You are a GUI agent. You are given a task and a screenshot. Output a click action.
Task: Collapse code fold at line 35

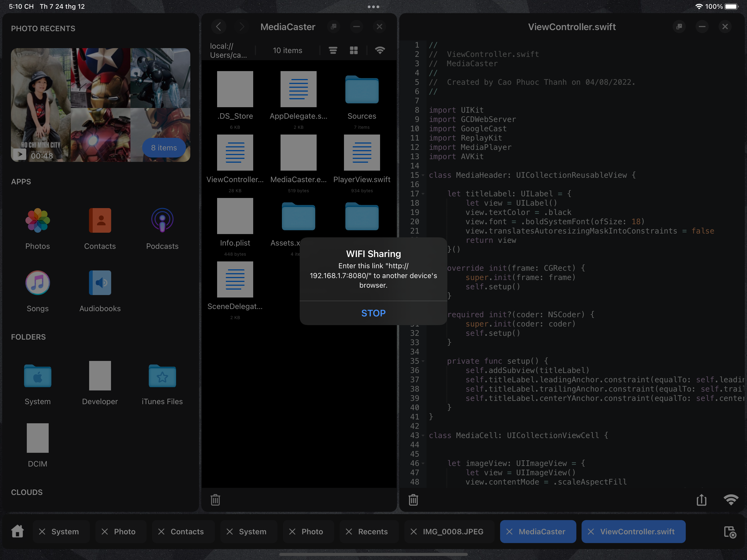pyautogui.click(x=423, y=361)
